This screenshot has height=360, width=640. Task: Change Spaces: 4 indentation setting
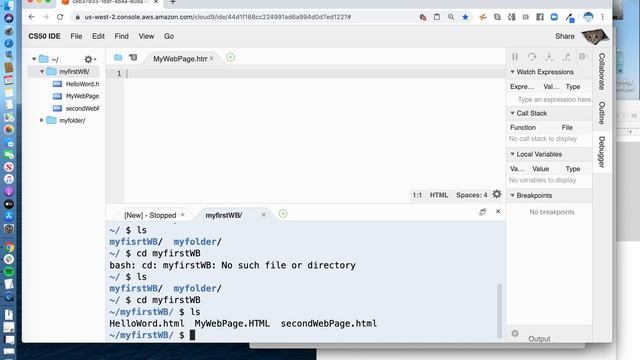[x=471, y=195]
